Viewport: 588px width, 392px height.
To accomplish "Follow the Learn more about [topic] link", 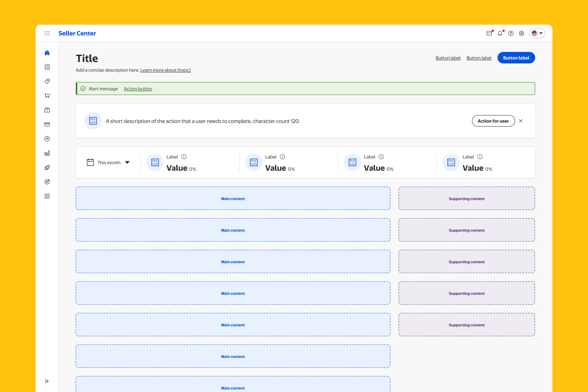I will click(x=165, y=70).
